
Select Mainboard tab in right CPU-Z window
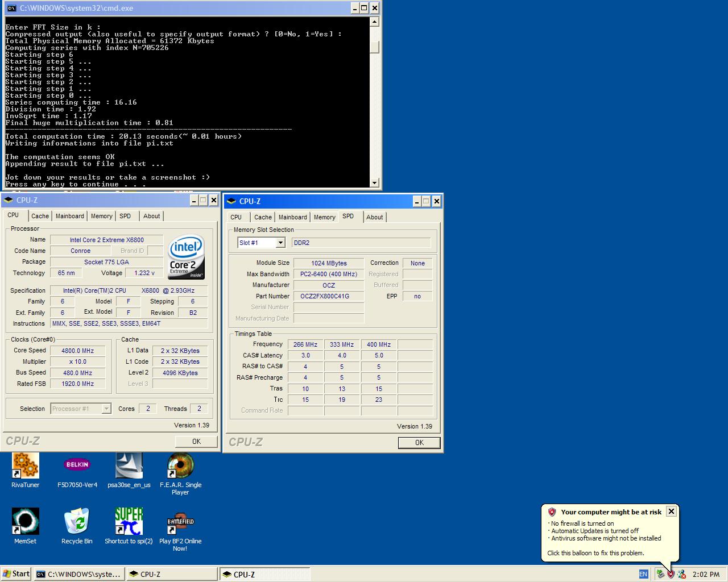click(293, 217)
